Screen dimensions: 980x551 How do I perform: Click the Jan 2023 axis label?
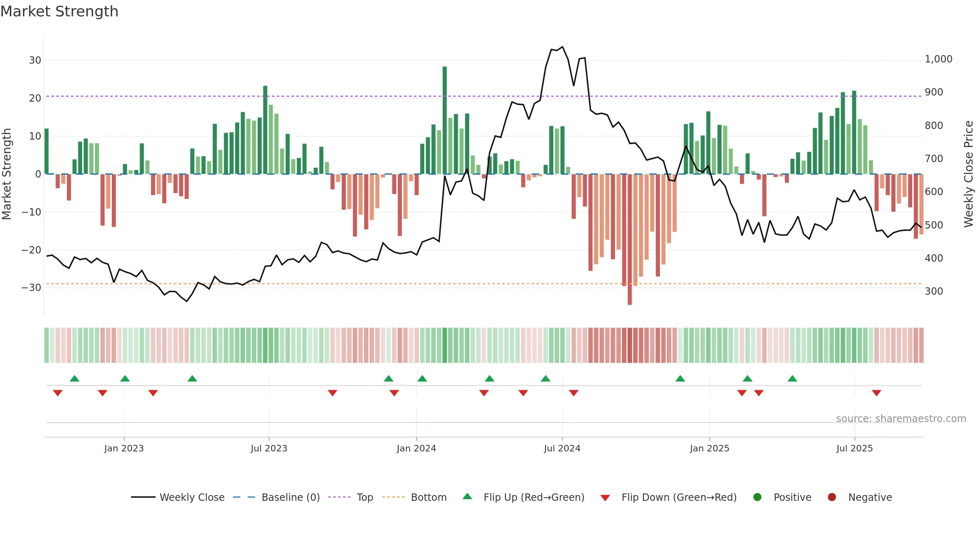[124, 448]
